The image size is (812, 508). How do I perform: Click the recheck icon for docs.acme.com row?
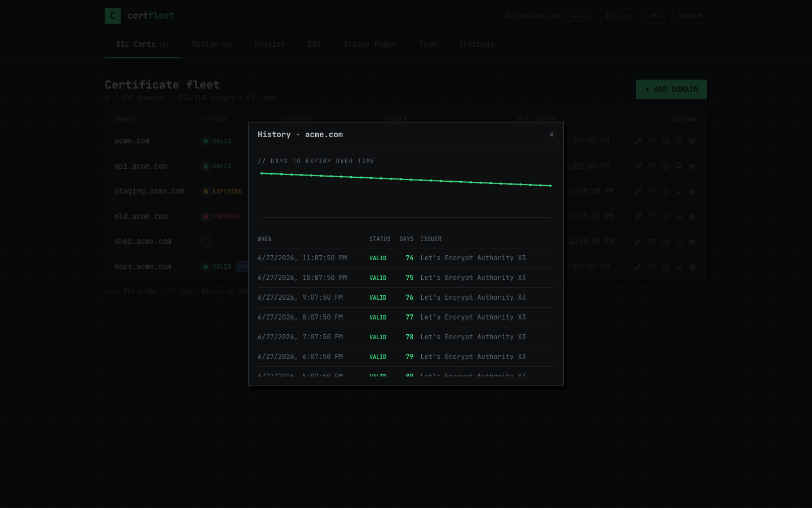click(652, 266)
